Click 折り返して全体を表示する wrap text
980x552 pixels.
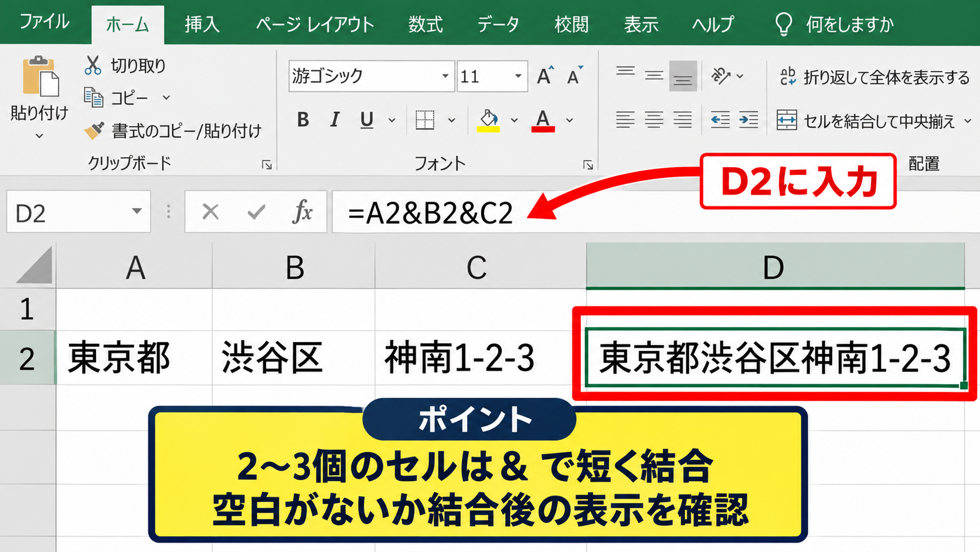[x=874, y=77]
